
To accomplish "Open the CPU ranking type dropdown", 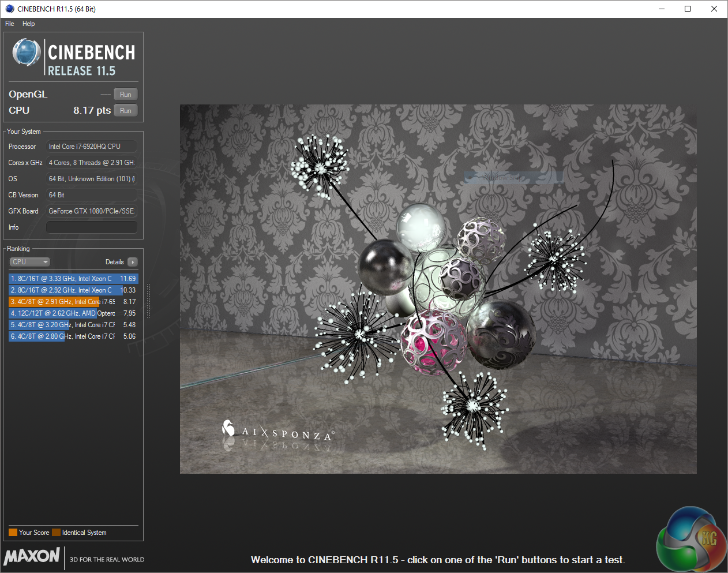I will pos(30,262).
